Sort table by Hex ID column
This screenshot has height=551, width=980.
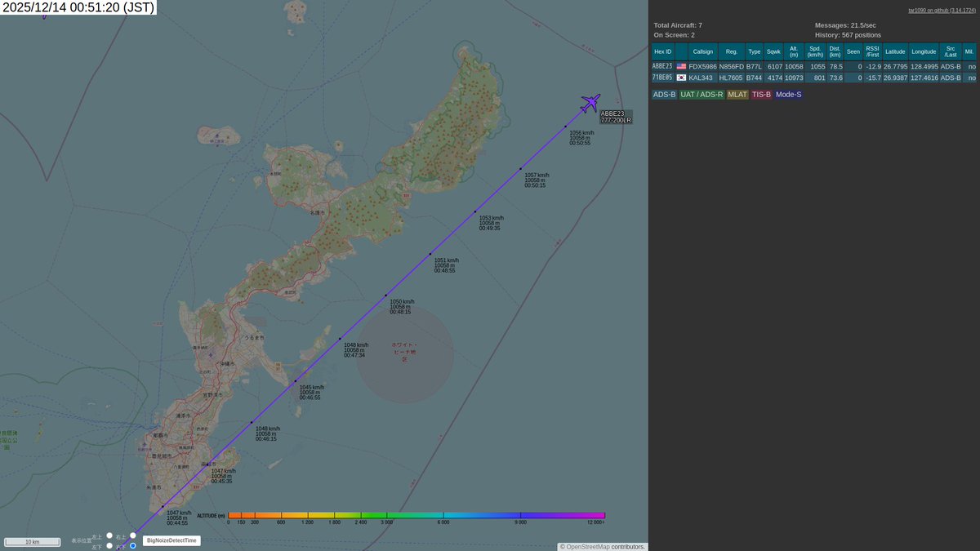point(662,51)
